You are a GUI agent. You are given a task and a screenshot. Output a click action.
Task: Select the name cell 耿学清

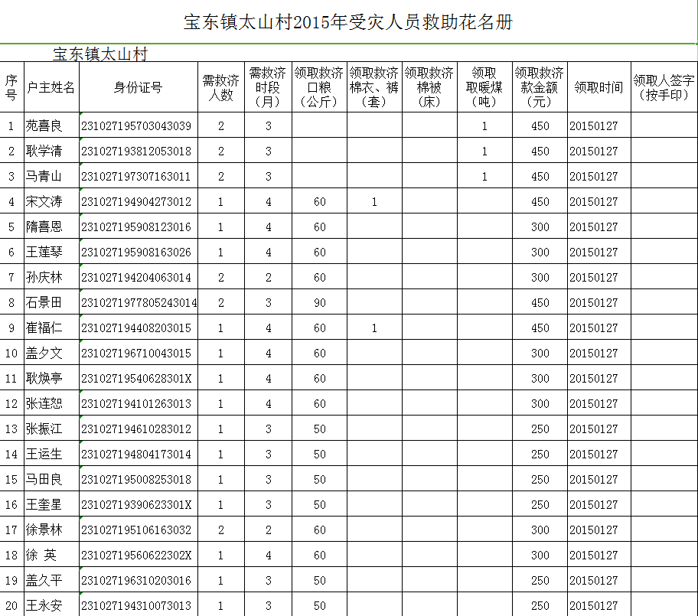click(x=51, y=151)
